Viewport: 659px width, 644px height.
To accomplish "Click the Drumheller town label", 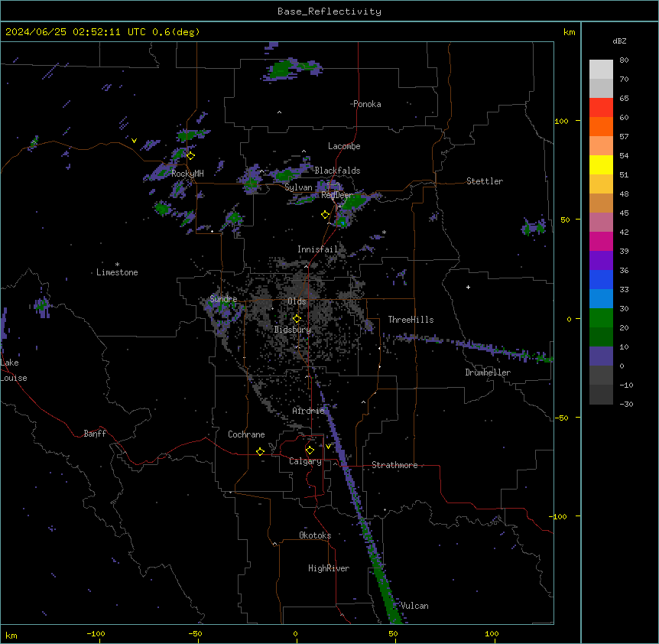I will [488, 372].
